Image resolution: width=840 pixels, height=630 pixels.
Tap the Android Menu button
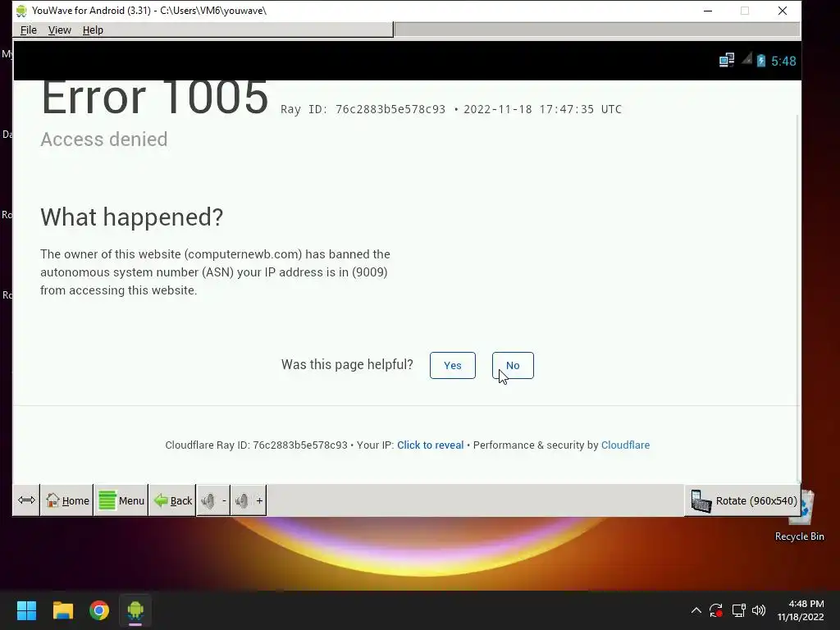click(x=121, y=500)
